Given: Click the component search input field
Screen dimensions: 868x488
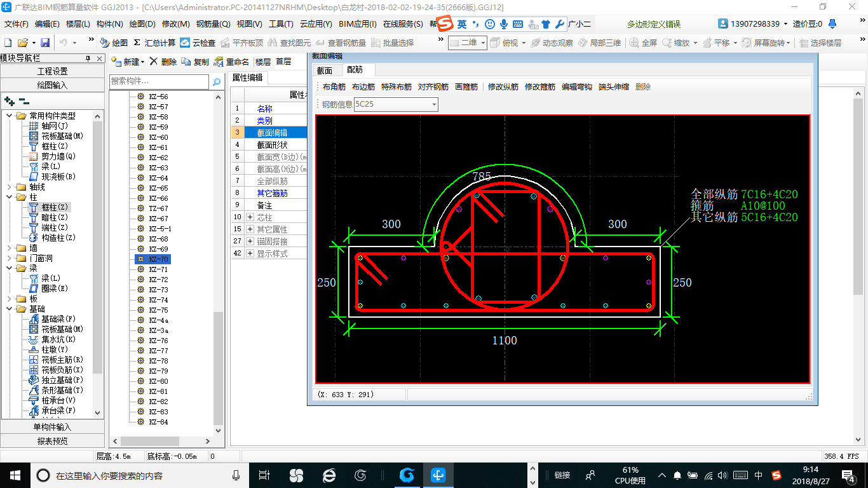Looking at the screenshot, I should [x=159, y=81].
